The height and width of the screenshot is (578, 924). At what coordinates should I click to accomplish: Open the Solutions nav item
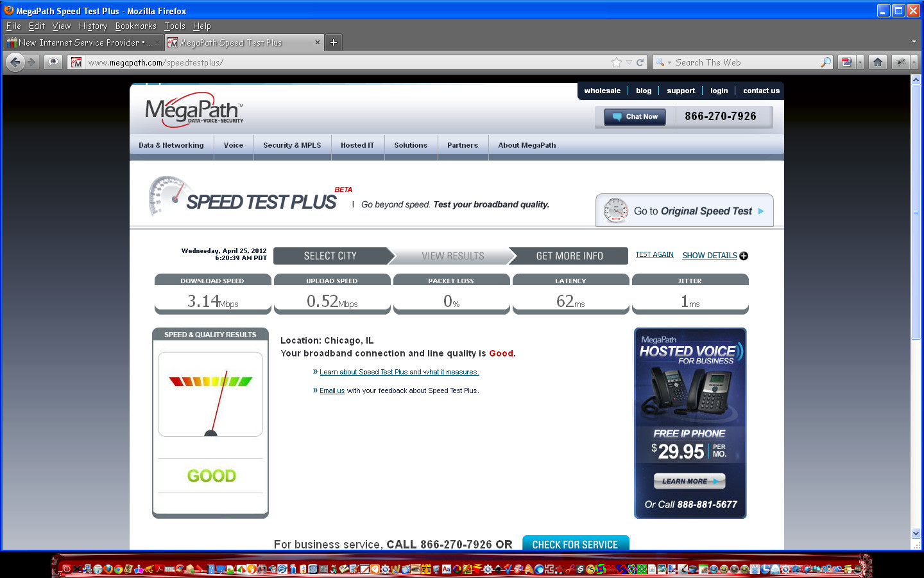tap(411, 145)
